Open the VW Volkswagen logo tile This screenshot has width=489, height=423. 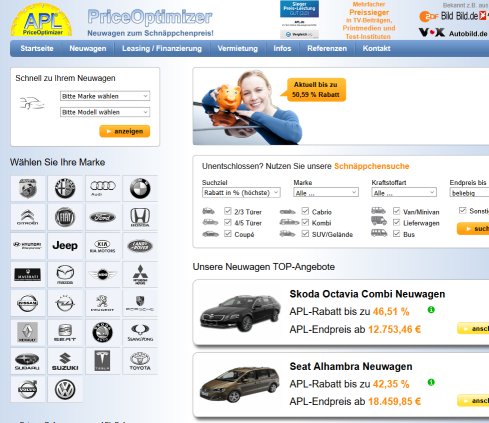(x=65, y=389)
